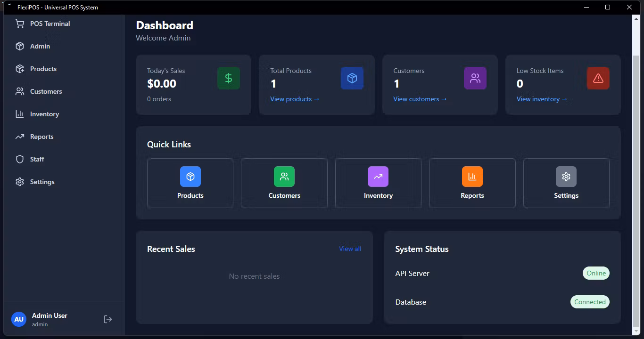This screenshot has width=644, height=339.
Task: Click the orange Reports chart icon
Action: tap(472, 177)
